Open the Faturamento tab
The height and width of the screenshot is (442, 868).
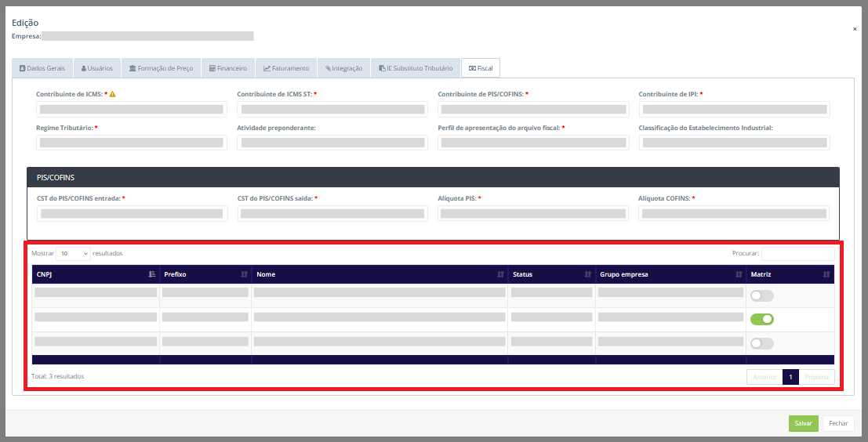pyautogui.click(x=286, y=68)
